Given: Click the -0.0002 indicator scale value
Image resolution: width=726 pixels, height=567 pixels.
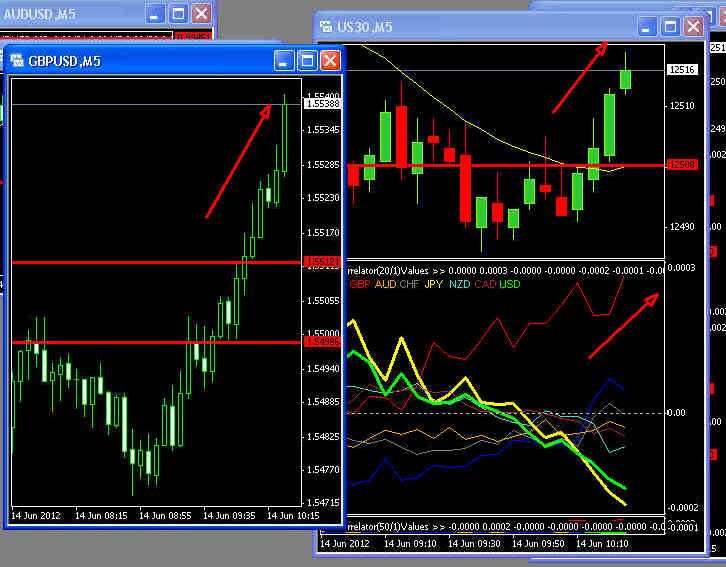Looking at the screenshot, I should point(681,508).
